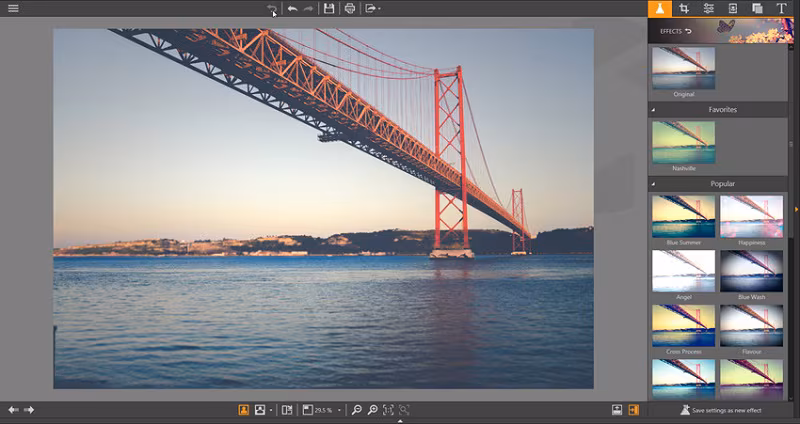Open the Text tool tab
800x424 pixels.
click(x=781, y=9)
